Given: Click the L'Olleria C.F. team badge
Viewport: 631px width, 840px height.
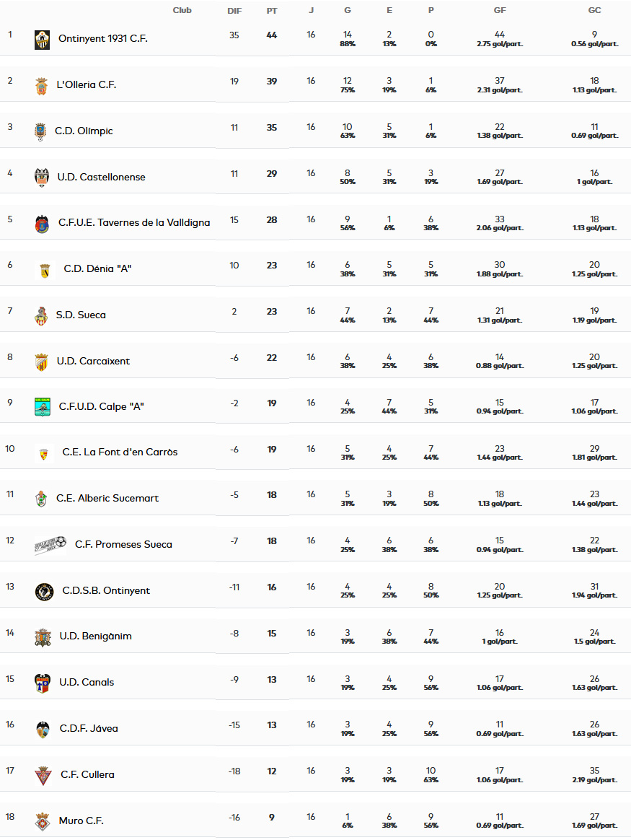Looking at the screenshot, I should 42,86.
